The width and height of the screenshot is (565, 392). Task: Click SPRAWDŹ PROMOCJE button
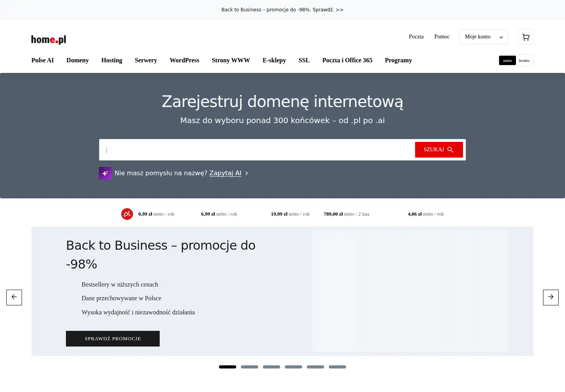tap(113, 339)
